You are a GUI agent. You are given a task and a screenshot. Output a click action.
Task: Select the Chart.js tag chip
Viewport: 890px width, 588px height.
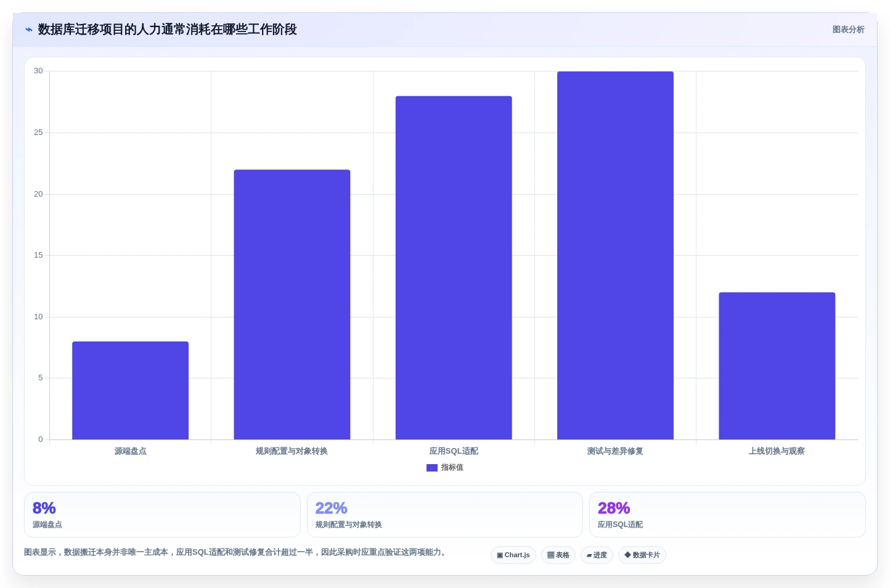coord(513,555)
